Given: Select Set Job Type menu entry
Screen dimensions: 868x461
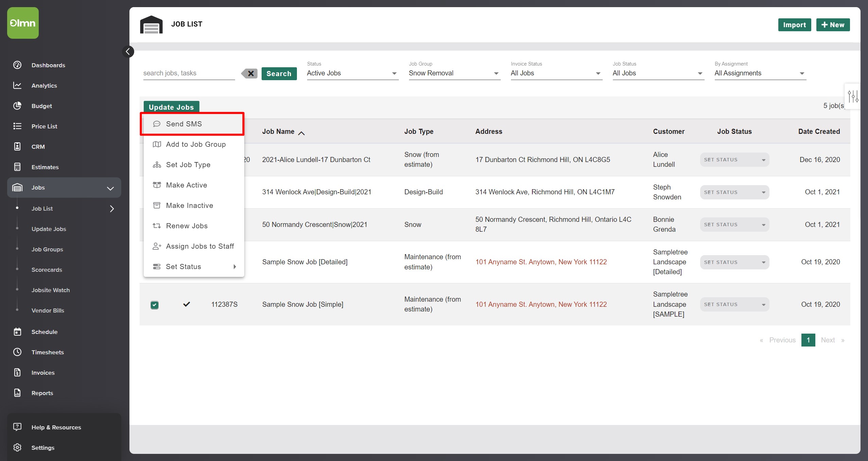Looking at the screenshot, I should (x=194, y=165).
